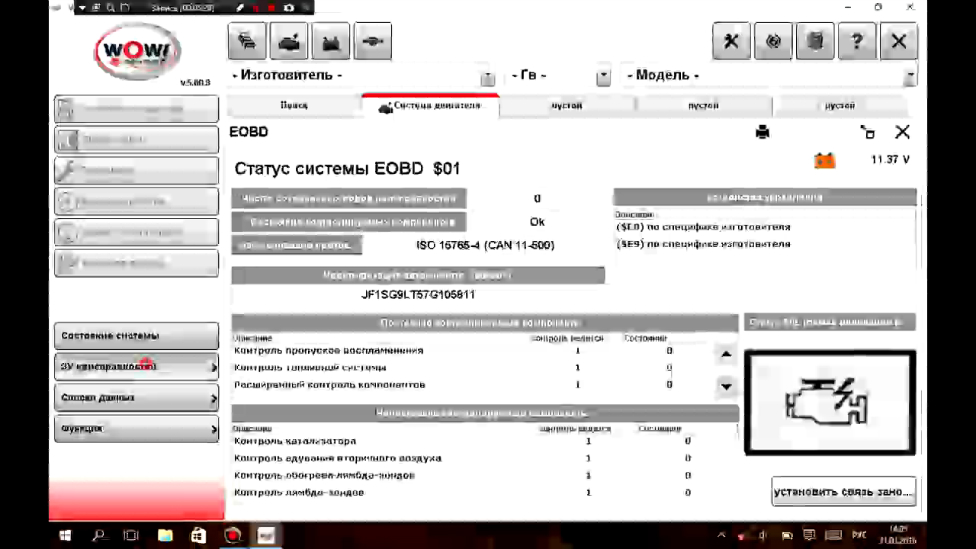Open the middle пустой tab
Viewport: 976px width, 549px height.
(703, 106)
